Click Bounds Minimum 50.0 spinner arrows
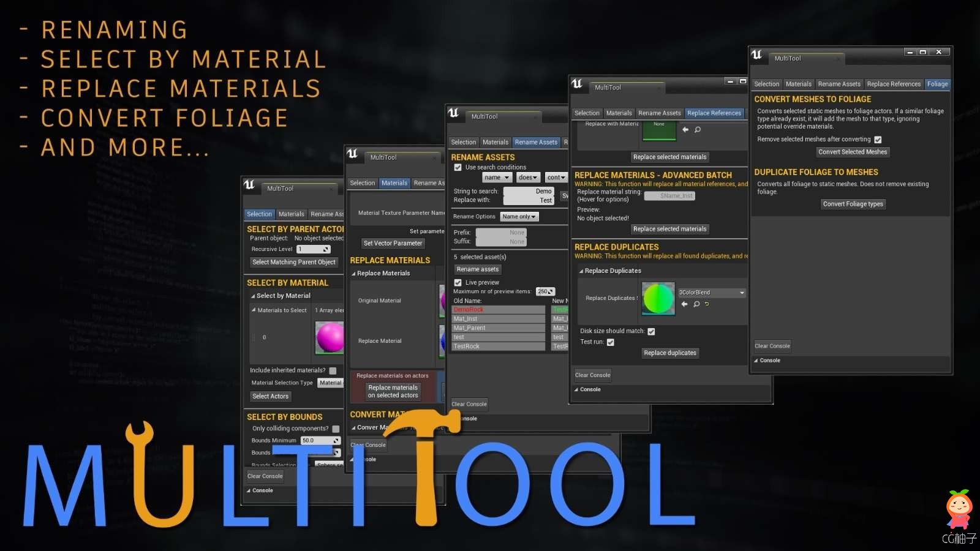This screenshot has width=980, height=551. (336, 441)
